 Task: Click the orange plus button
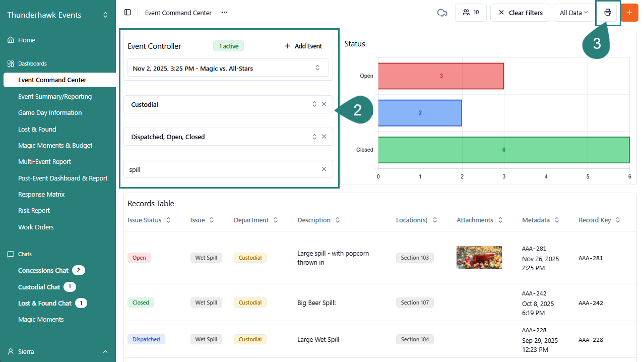(629, 13)
